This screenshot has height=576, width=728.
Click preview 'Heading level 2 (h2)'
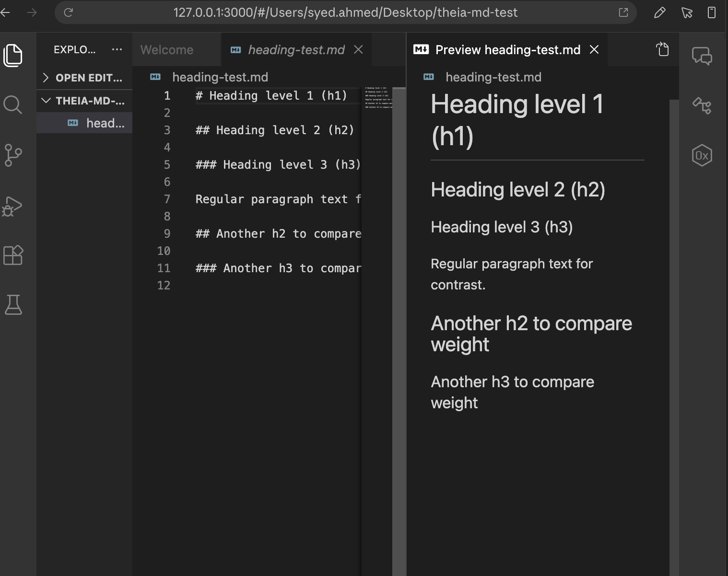[518, 190]
